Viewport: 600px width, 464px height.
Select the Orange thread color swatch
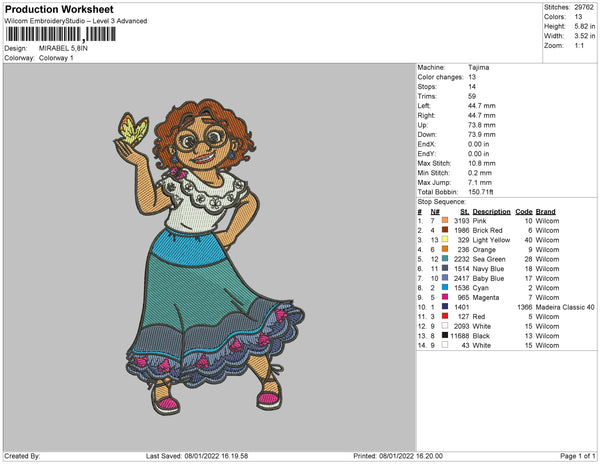coord(445,249)
